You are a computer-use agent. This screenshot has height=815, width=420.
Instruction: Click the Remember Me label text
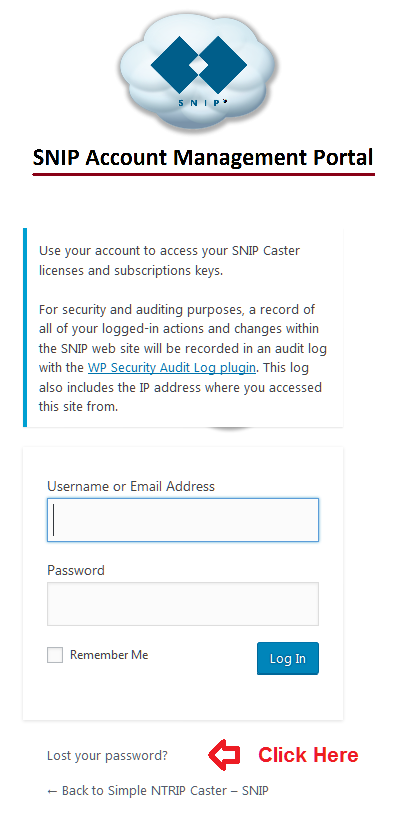click(x=109, y=655)
